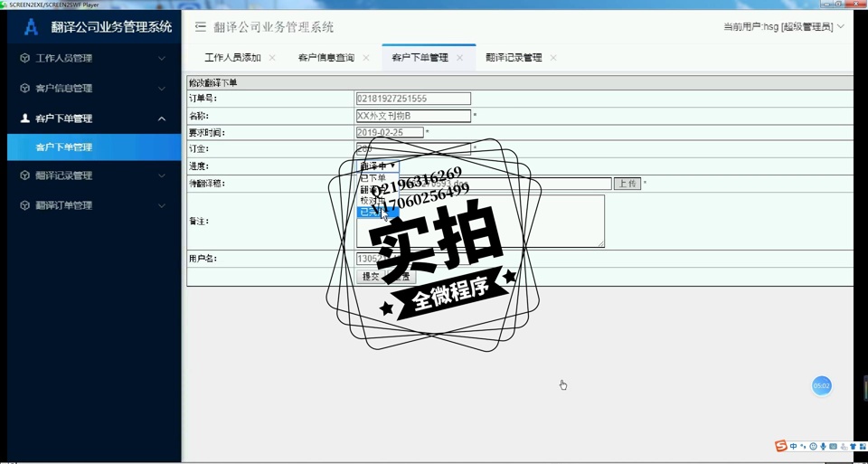Switch to the 客户信息查询 tab
The height and width of the screenshot is (464, 868).
click(326, 58)
